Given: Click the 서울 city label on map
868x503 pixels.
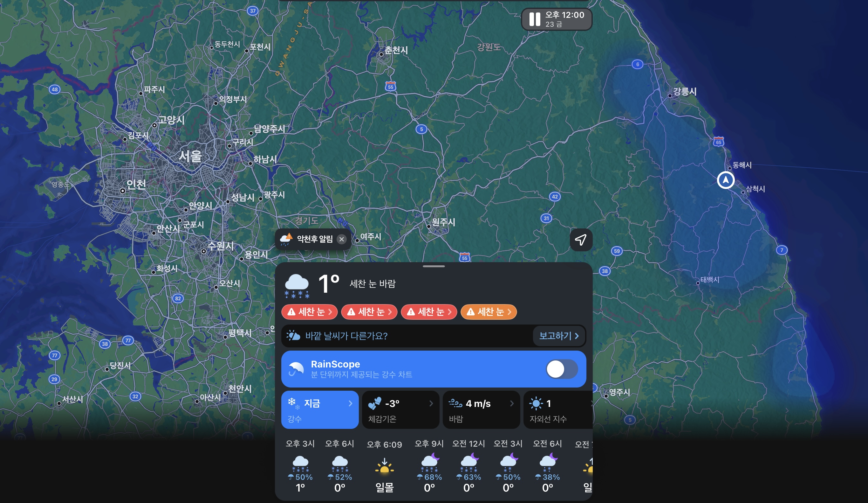Looking at the screenshot, I should coord(190,157).
